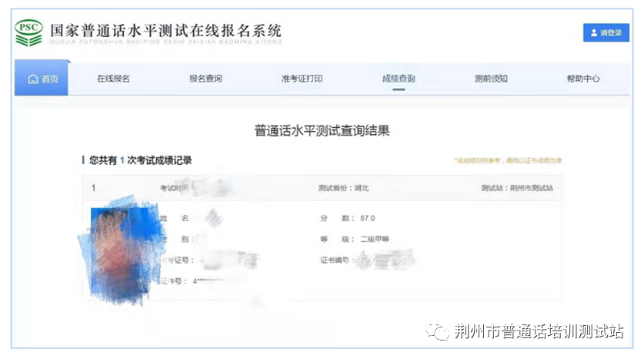This screenshot has width=644, height=359.
Task: Click the 普通话水平测试查询结果 heading
Action: [x=322, y=131]
